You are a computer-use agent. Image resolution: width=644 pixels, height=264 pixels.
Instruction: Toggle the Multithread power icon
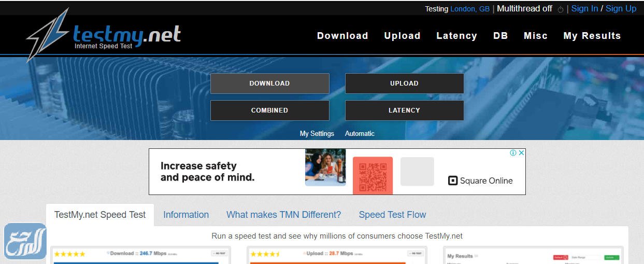point(560,9)
